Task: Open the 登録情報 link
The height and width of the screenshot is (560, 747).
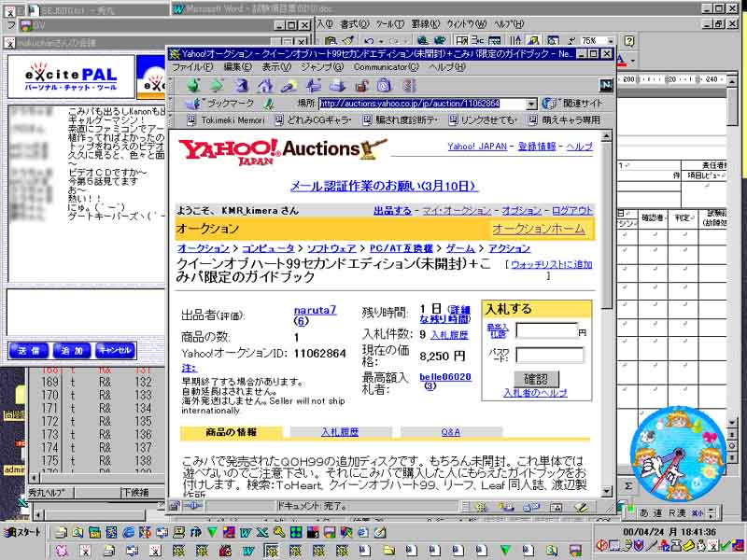Action: tap(537, 147)
